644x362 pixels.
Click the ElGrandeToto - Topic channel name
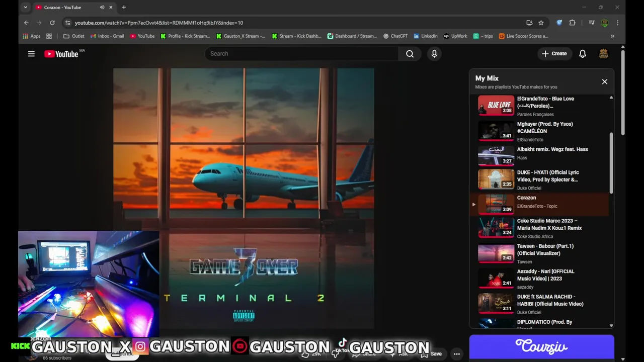coord(537,206)
